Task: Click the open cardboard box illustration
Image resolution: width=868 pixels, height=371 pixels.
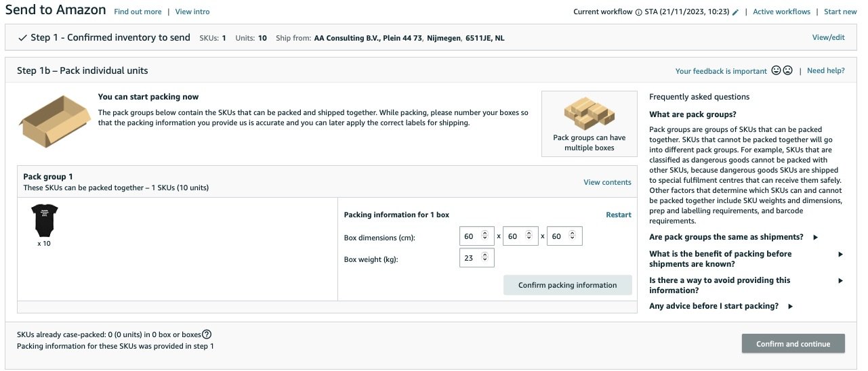Action: click(54, 121)
